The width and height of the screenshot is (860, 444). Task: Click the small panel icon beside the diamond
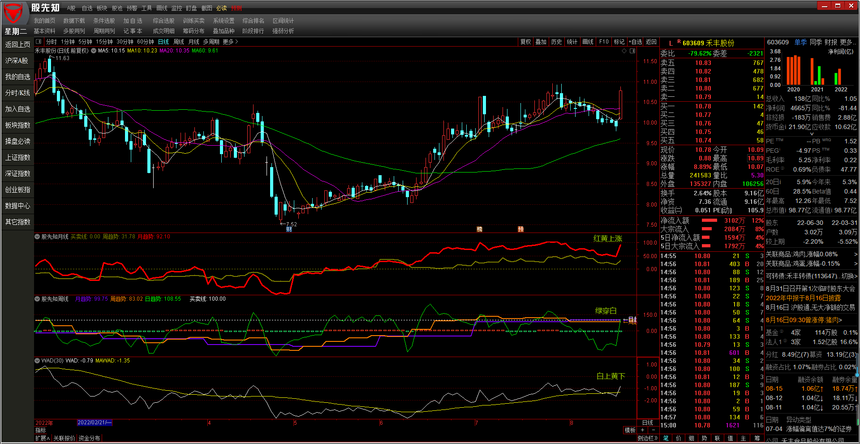point(632,50)
